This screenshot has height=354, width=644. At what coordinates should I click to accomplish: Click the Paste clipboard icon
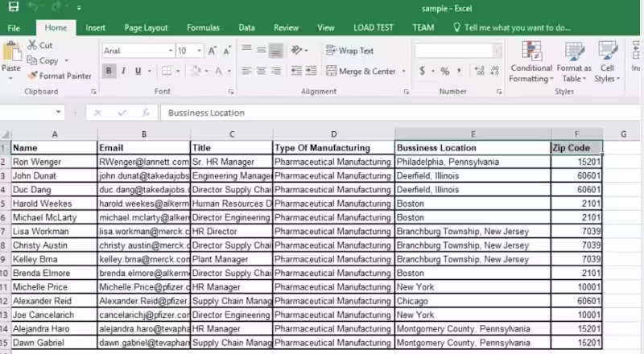[x=11, y=52]
